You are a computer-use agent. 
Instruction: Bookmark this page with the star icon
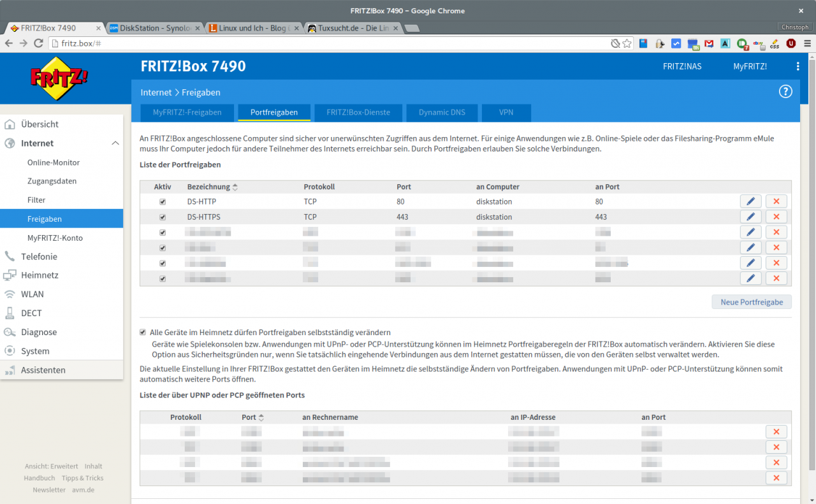coord(627,43)
